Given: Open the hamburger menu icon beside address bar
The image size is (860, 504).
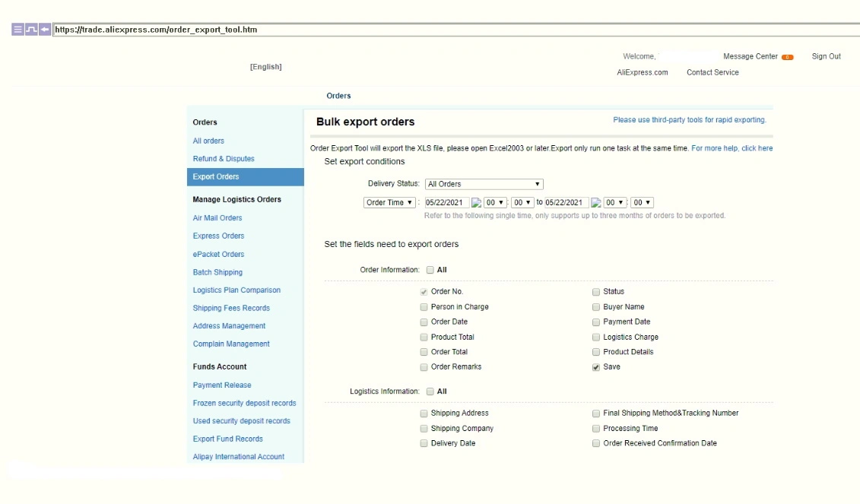Looking at the screenshot, I should [17, 30].
